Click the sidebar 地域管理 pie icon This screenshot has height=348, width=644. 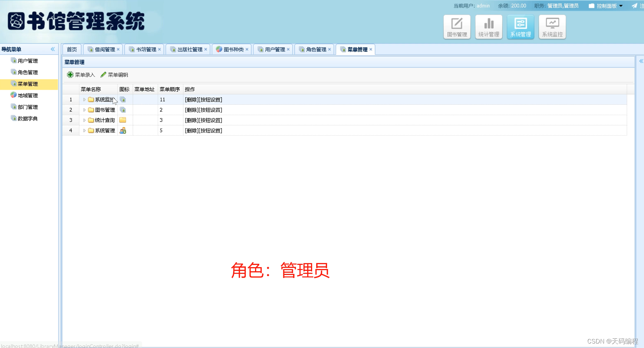coord(14,95)
